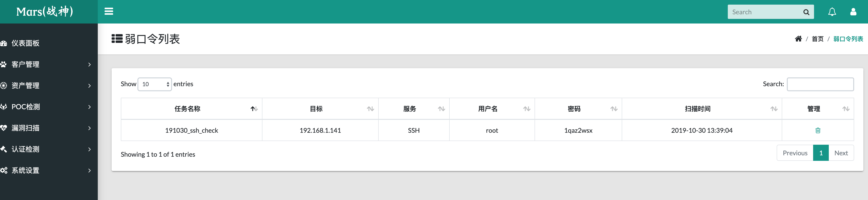
Task: Select the SSH service cell
Action: [x=414, y=130]
